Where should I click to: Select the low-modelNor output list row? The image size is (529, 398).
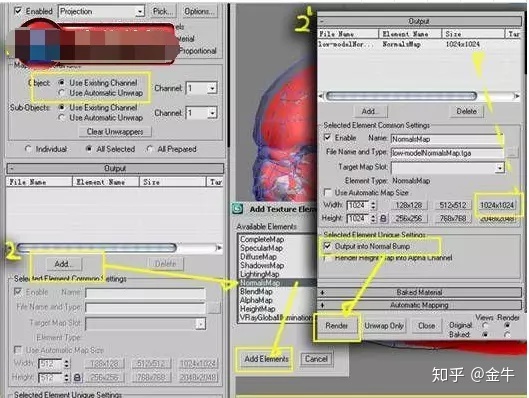[x=418, y=44]
